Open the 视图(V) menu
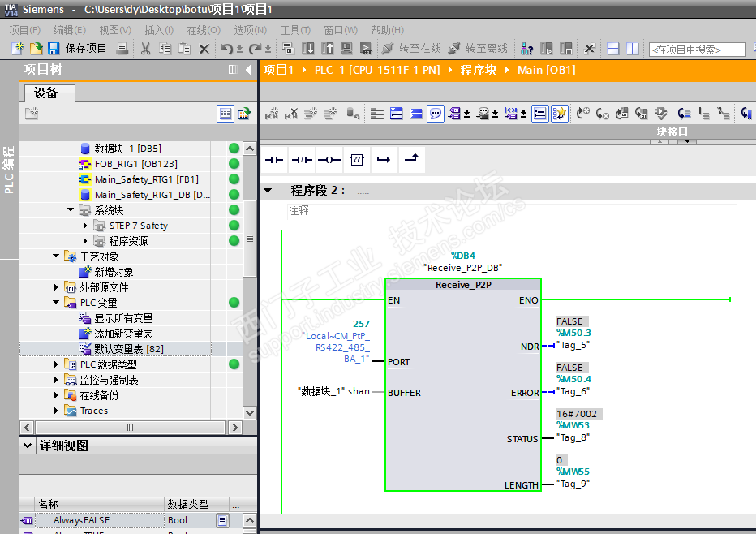756x534 pixels. (115, 30)
